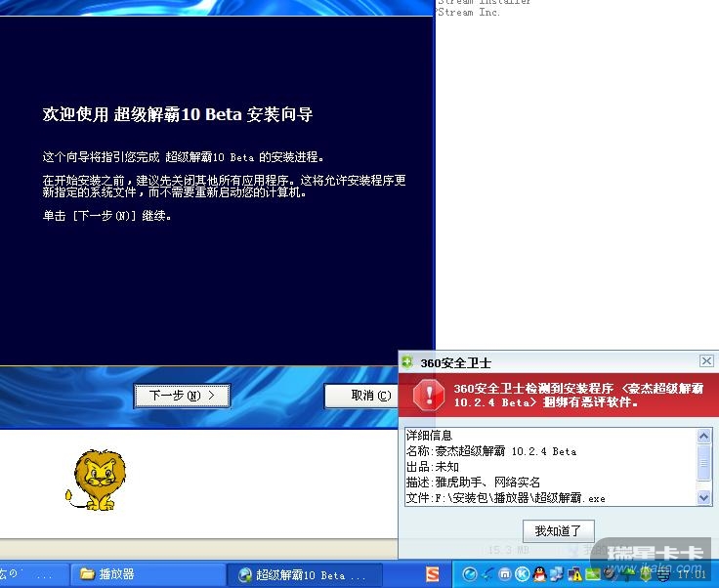
Task: Click the 超级解霸10 Beta installer taskbar icon
Action: [245, 574]
